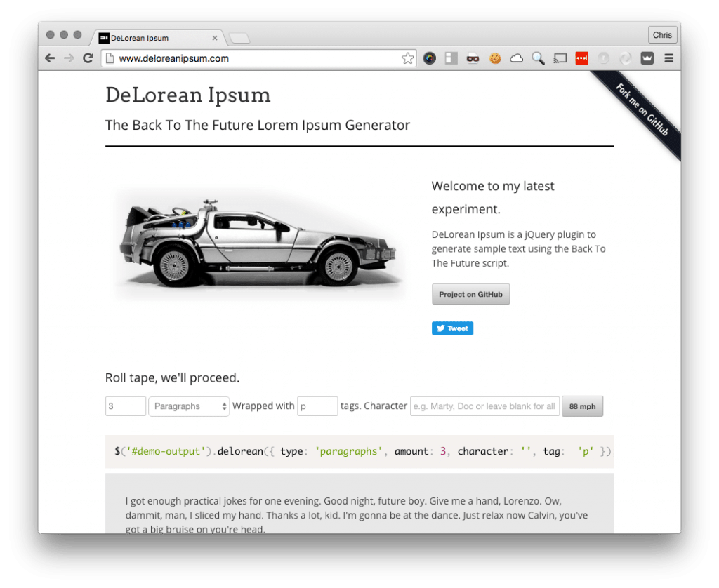The image size is (719, 588).
Task: Click the magnifying glass extension
Action: coord(539,58)
